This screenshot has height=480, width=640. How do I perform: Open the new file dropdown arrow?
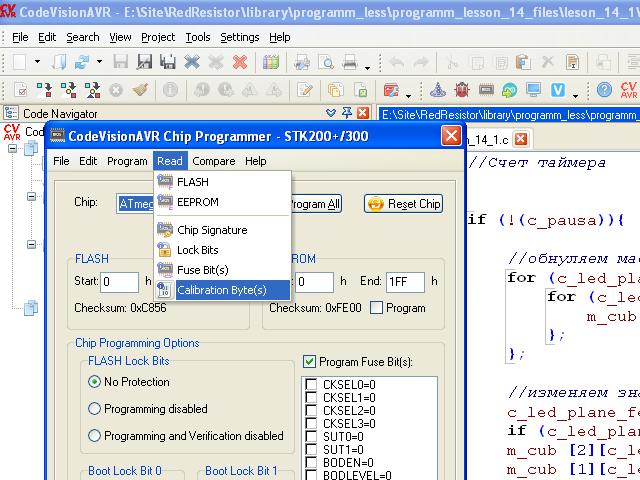38,62
